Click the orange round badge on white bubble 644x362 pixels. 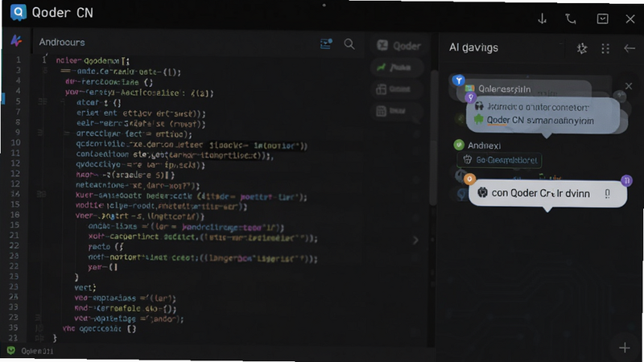click(470, 179)
